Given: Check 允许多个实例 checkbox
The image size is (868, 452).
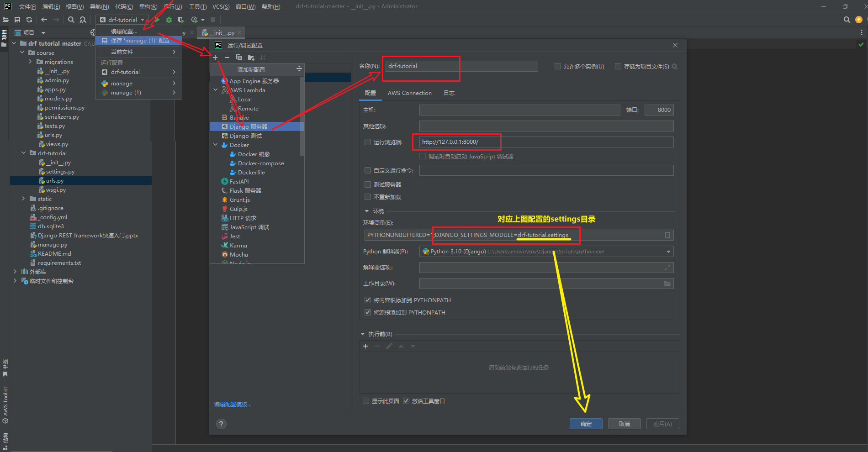Looking at the screenshot, I should (x=558, y=66).
